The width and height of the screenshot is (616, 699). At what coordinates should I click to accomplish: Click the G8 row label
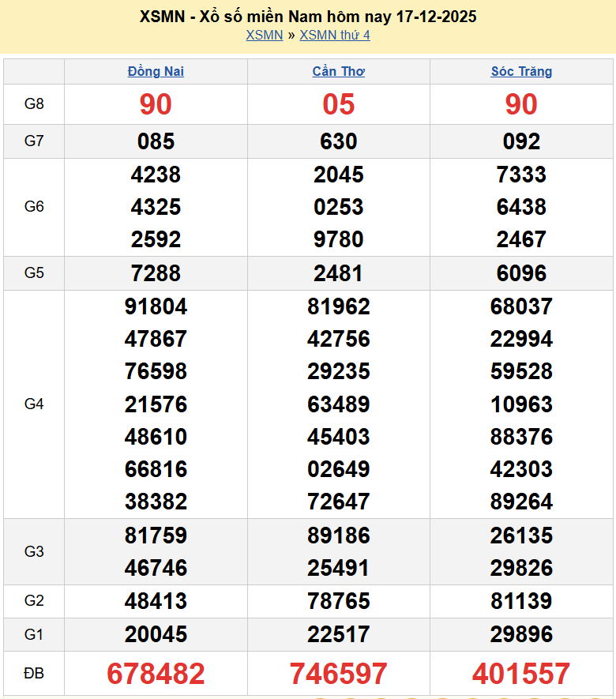[x=34, y=104]
